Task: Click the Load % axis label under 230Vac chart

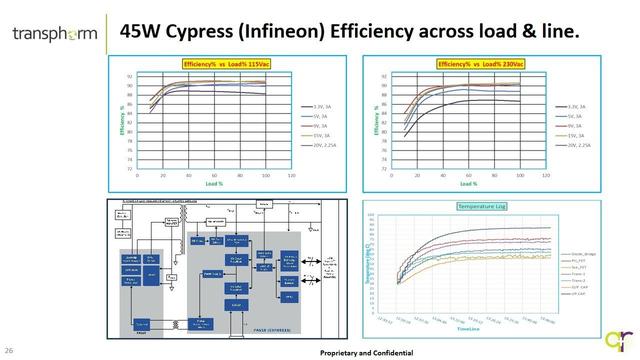Action: (469, 184)
